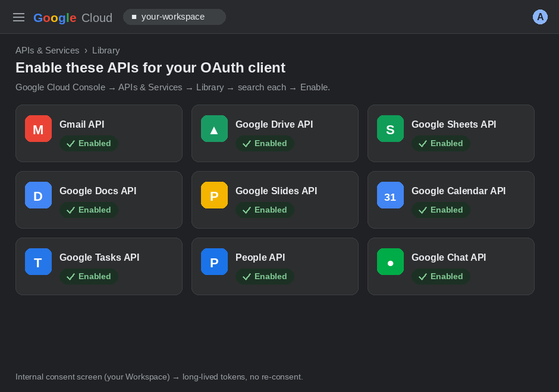
Task: Click the yellow Slides P icon
Action: point(214,195)
